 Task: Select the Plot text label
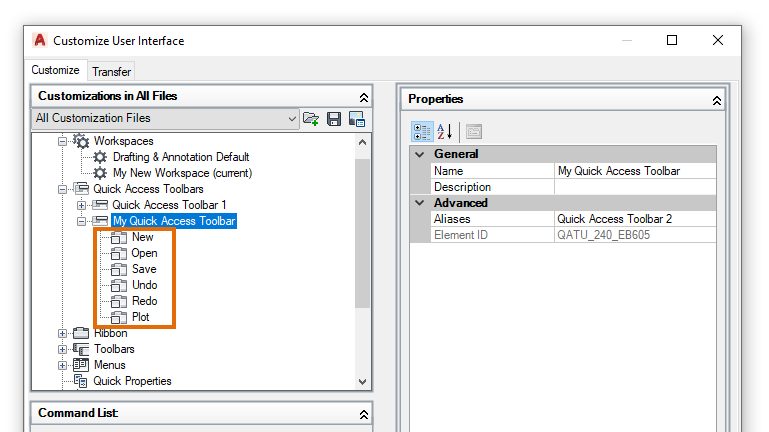(141, 317)
